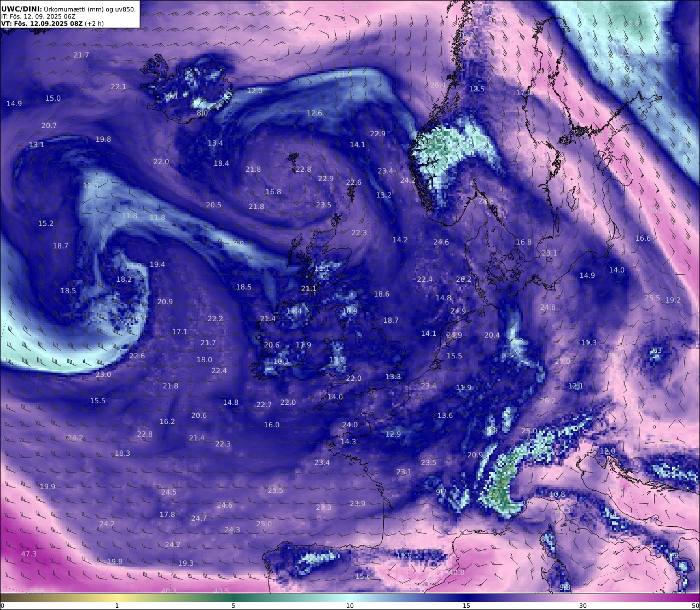
Task: Click the 24.3 map value
Action: pyautogui.click(x=232, y=530)
